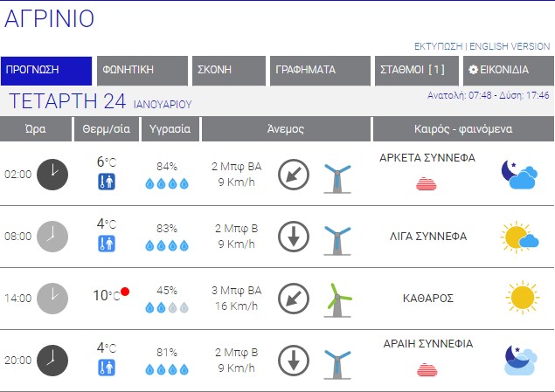Viewport: 555px width, 392px height.
Task: Click the night cloud icon for 20:00
Action: coord(520,359)
